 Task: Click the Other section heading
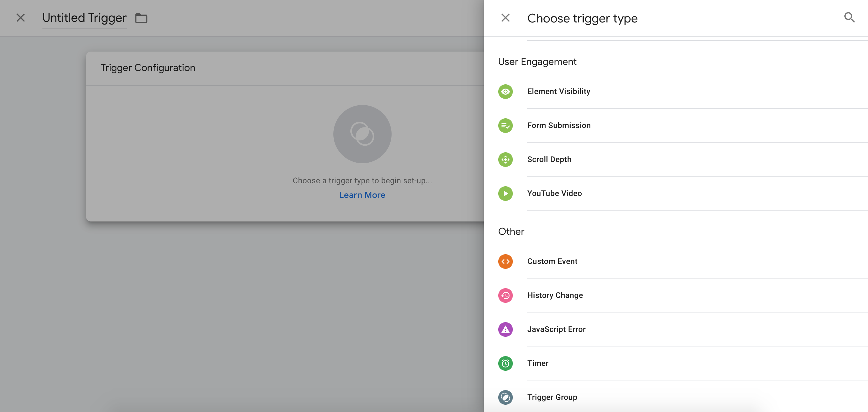click(x=511, y=231)
